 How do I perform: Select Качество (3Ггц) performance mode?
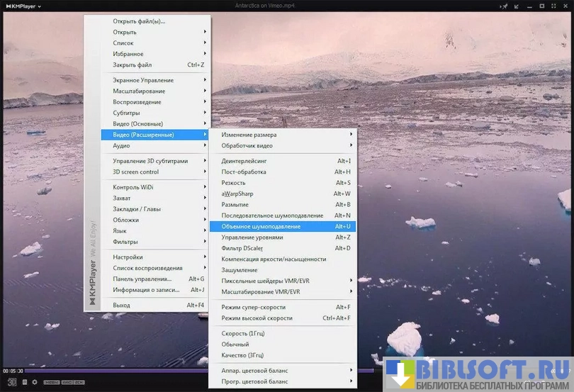coord(242,355)
